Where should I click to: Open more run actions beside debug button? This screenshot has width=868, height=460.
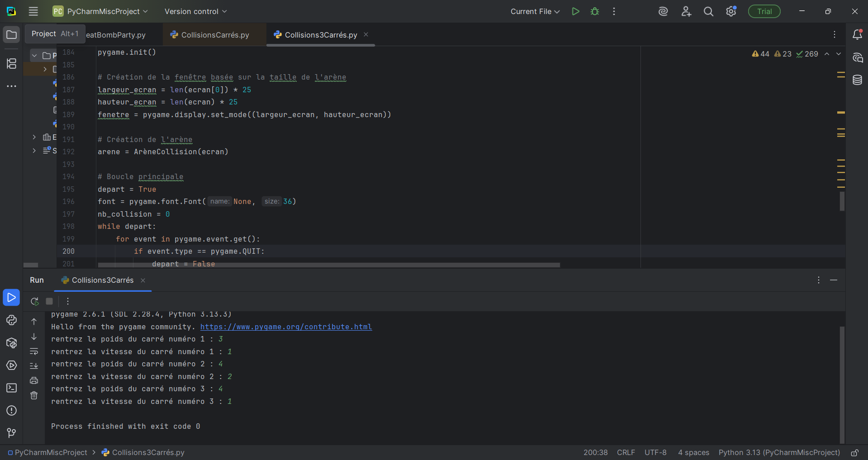(614, 11)
